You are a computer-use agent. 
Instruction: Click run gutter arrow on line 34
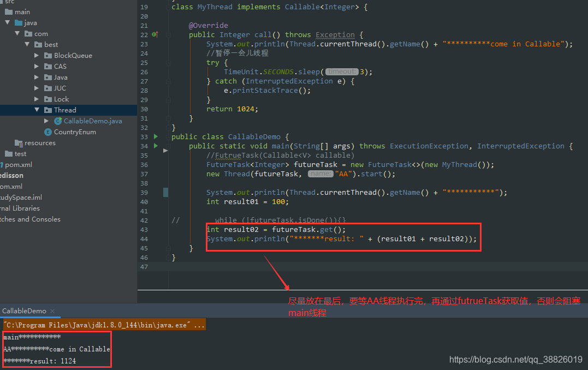156,146
